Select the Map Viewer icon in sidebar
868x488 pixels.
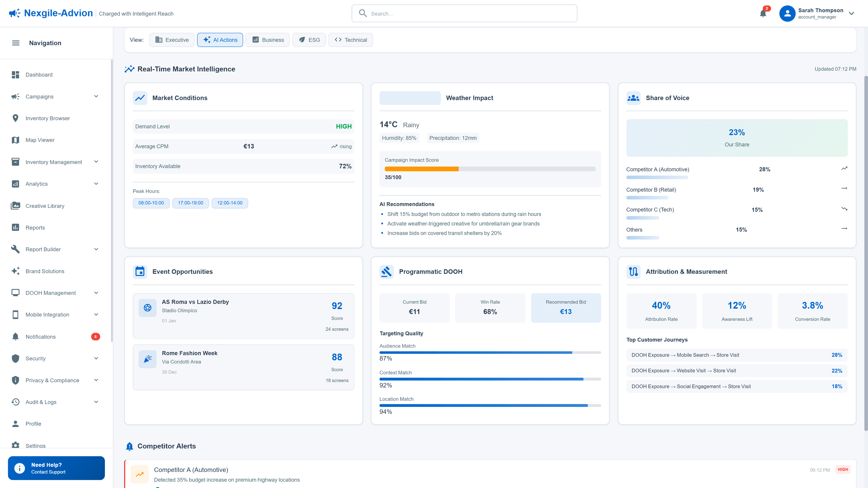pos(16,140)
